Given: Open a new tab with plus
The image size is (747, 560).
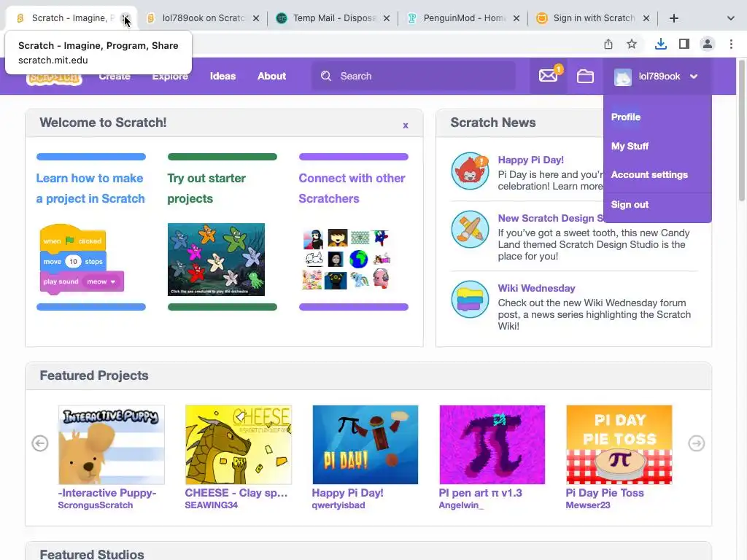Looking at the screenshot, I should coord(673,18).
